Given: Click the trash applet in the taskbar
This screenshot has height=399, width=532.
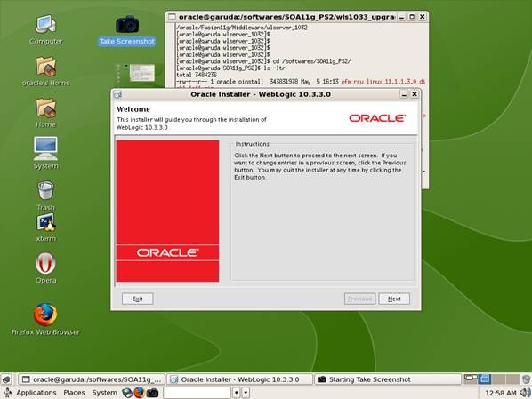Looking at the screenshot, I should tap(527, 379).
